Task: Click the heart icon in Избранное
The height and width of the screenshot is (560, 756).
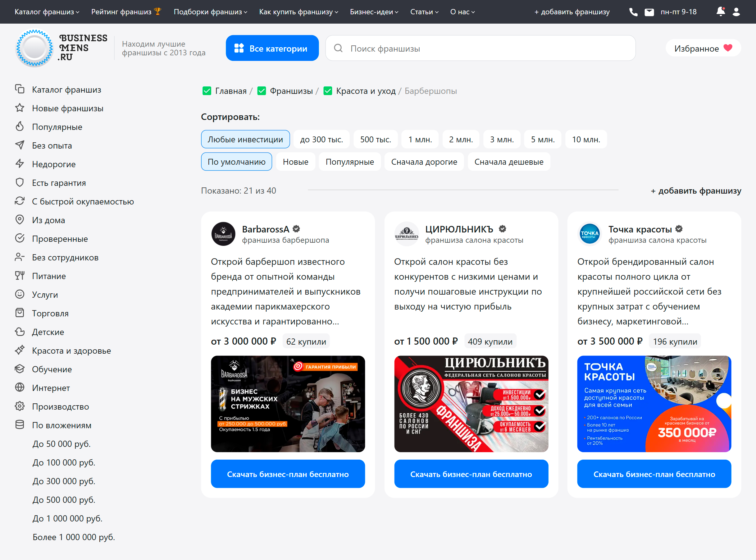Action: click(x=728, y=48)
